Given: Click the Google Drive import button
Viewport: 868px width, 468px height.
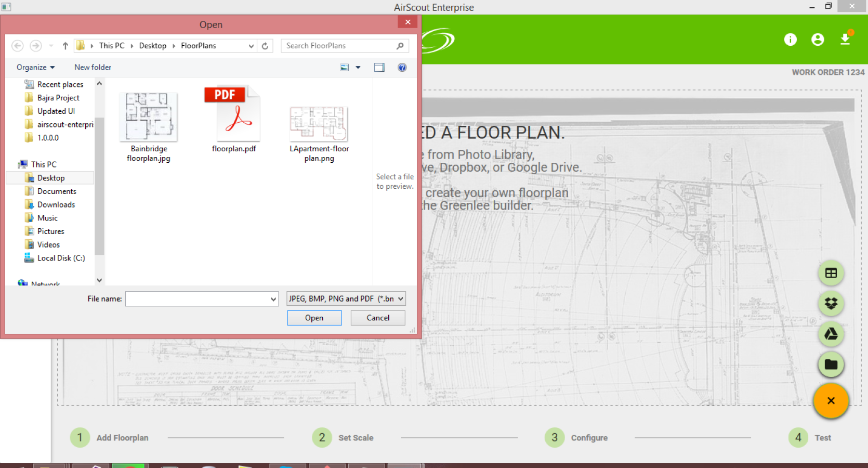Looking at the screenshot, I should pos(831,334).
